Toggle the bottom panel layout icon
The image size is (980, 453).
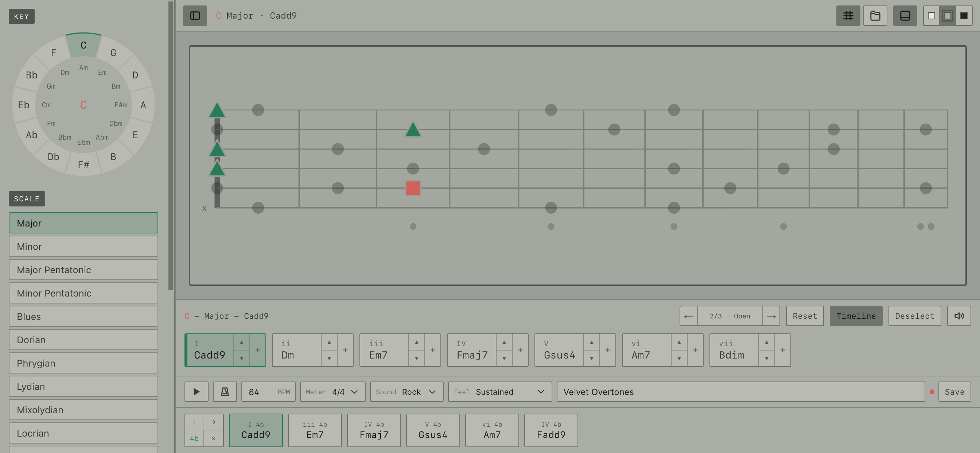tap(905, 16)
